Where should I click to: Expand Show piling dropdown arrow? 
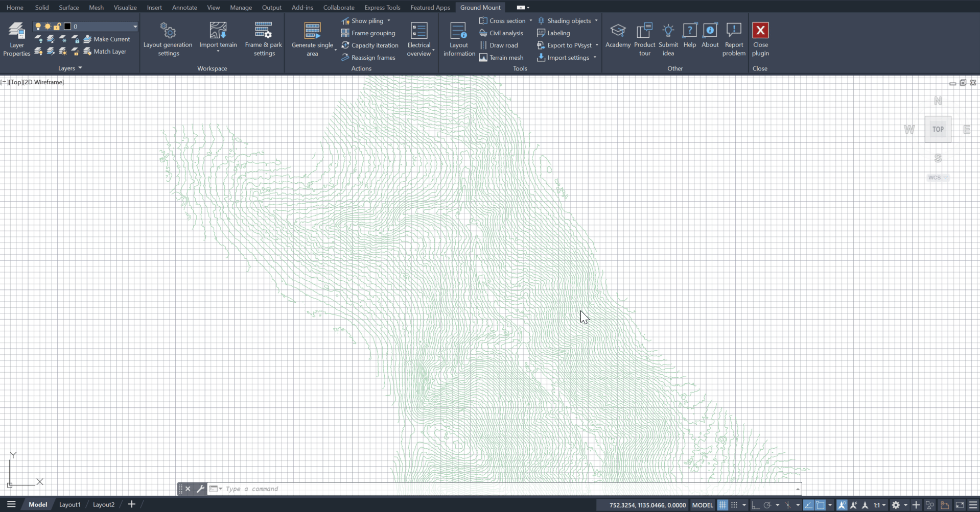[389, 21]
